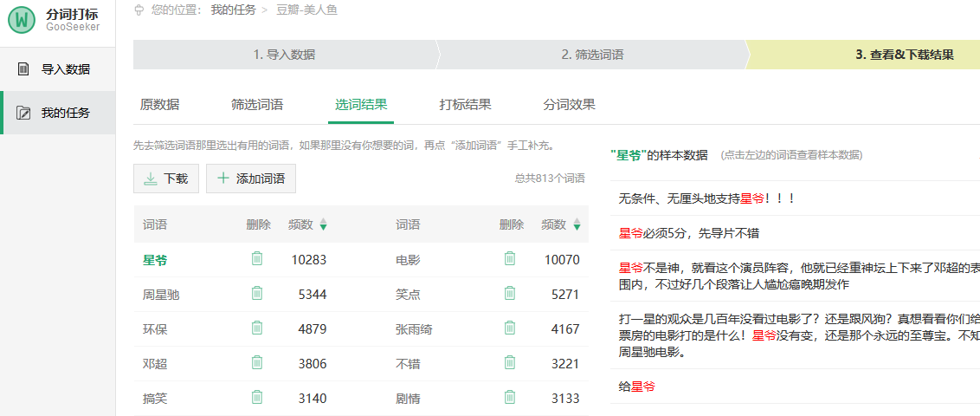Select the word 电影 in the list

[x=408, y=260]
